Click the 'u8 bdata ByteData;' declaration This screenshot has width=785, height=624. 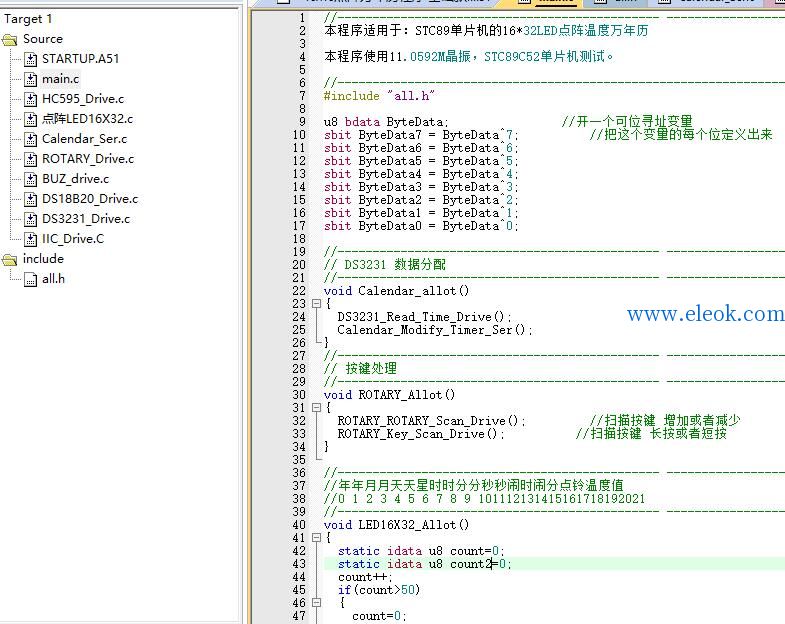pyautogui.click(x=386, y=122)
